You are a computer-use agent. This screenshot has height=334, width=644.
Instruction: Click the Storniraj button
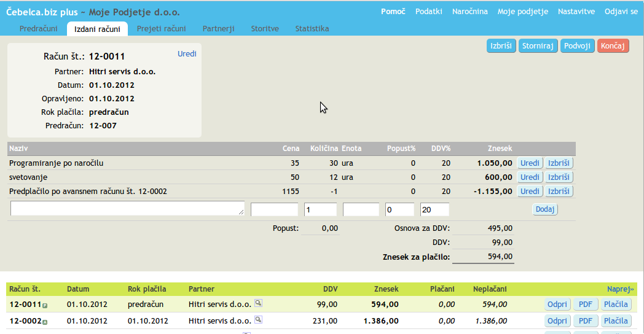(538, 46)
